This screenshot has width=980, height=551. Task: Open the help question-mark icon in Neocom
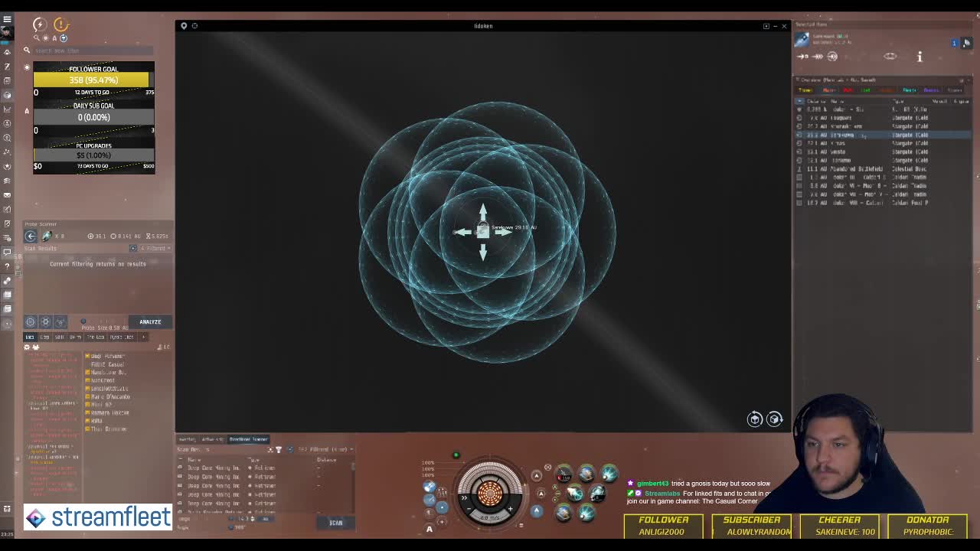tap(7, 266)
